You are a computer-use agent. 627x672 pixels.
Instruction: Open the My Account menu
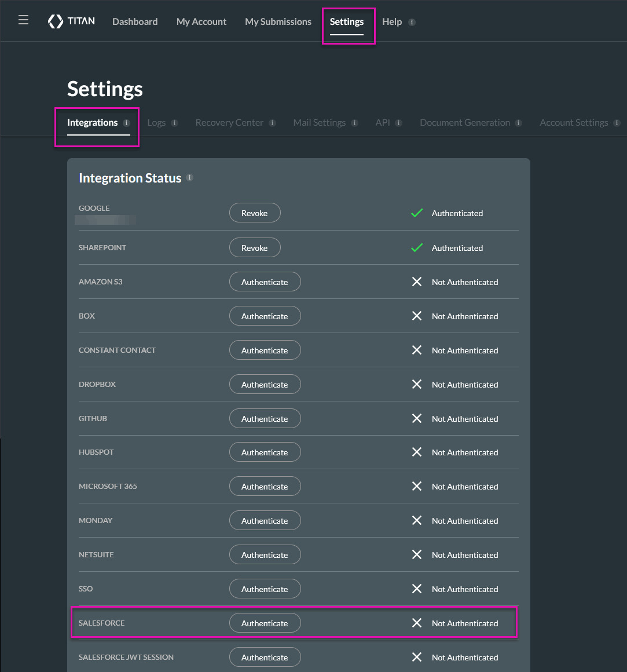click(x=201, y=21)
